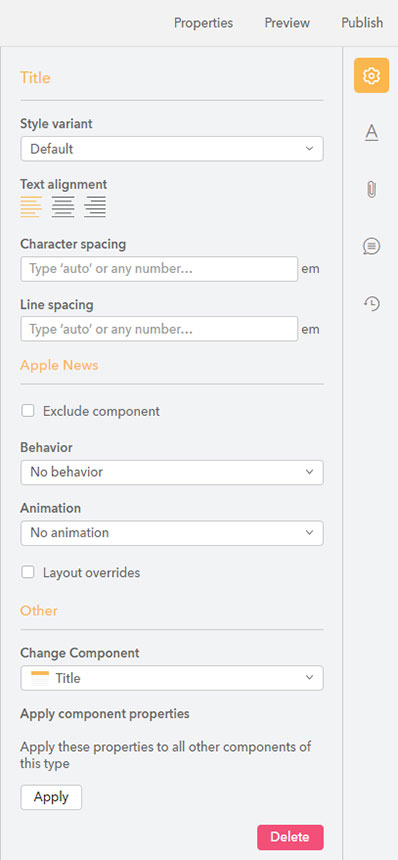The height and width of the screenshot is (860, 398).
Task: Set text alignment to left
Action: pos(31,207)
